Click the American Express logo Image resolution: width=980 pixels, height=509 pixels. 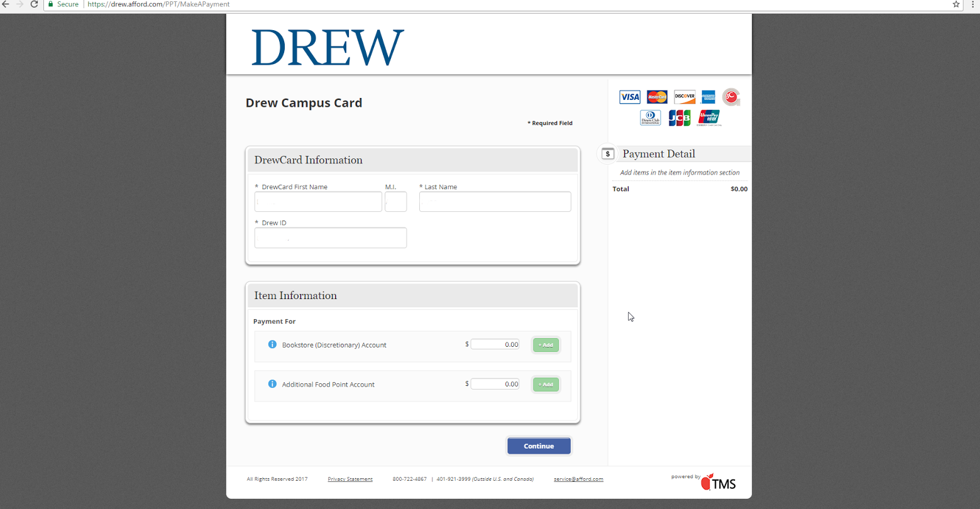point(708,97)
